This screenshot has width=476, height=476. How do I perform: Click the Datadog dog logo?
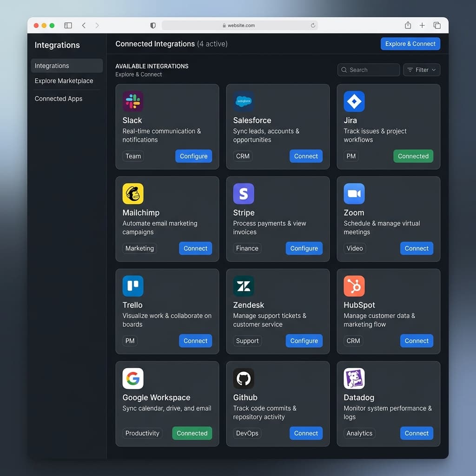354,378
